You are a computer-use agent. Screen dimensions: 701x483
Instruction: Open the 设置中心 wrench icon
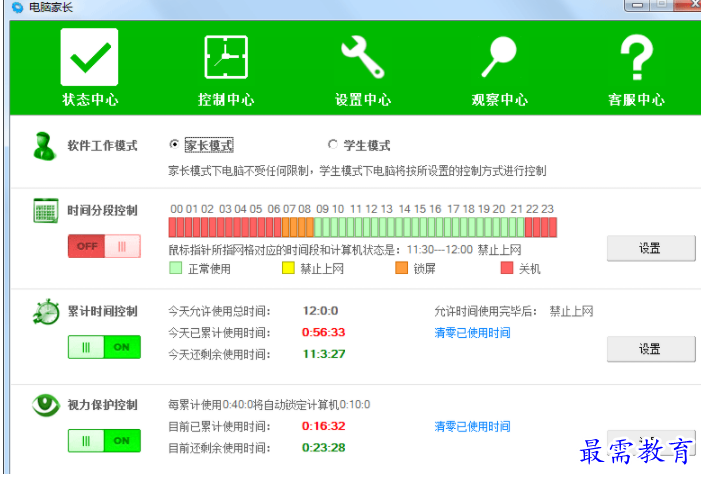coord(363,57)
